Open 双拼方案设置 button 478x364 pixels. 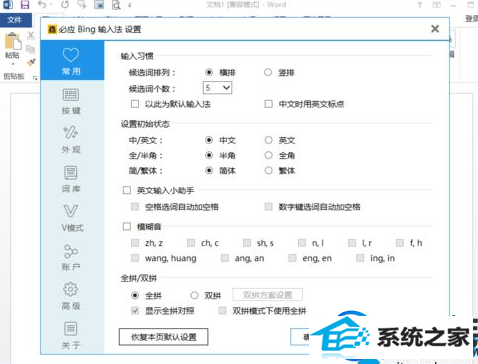tap(268, 295)
